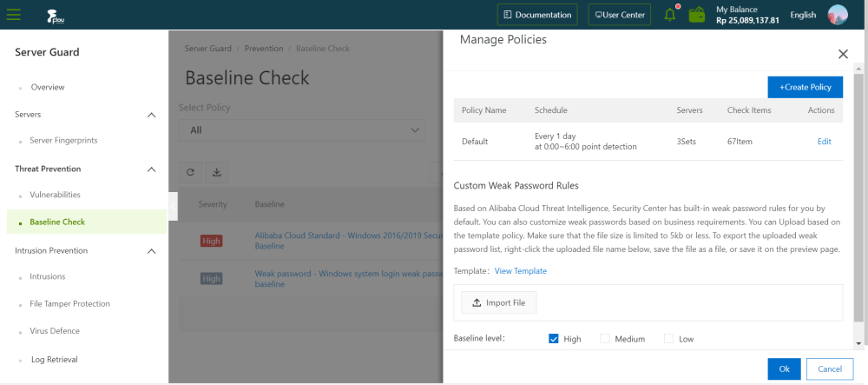Click the cloud provider logo
The image size is (868, 385).
click(56, 17)
